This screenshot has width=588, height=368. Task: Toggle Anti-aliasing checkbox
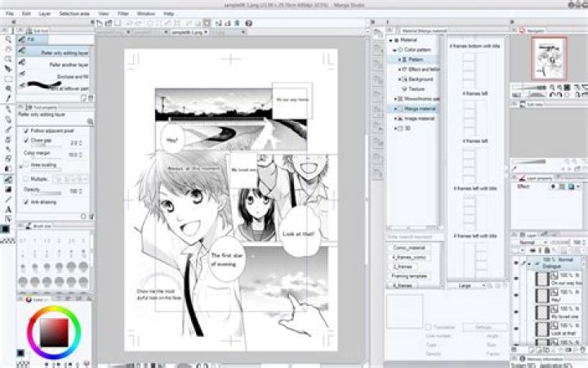(x=26, y=202)
